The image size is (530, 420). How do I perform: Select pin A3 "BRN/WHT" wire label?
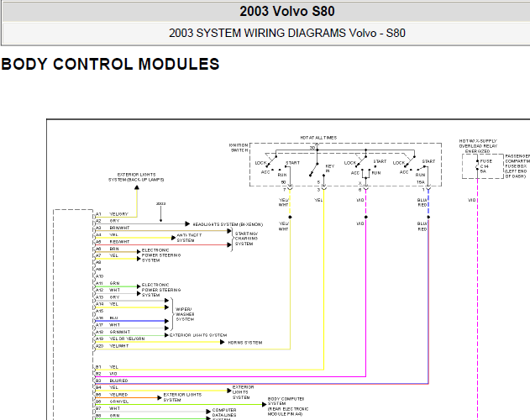click(x=119, y=228)
